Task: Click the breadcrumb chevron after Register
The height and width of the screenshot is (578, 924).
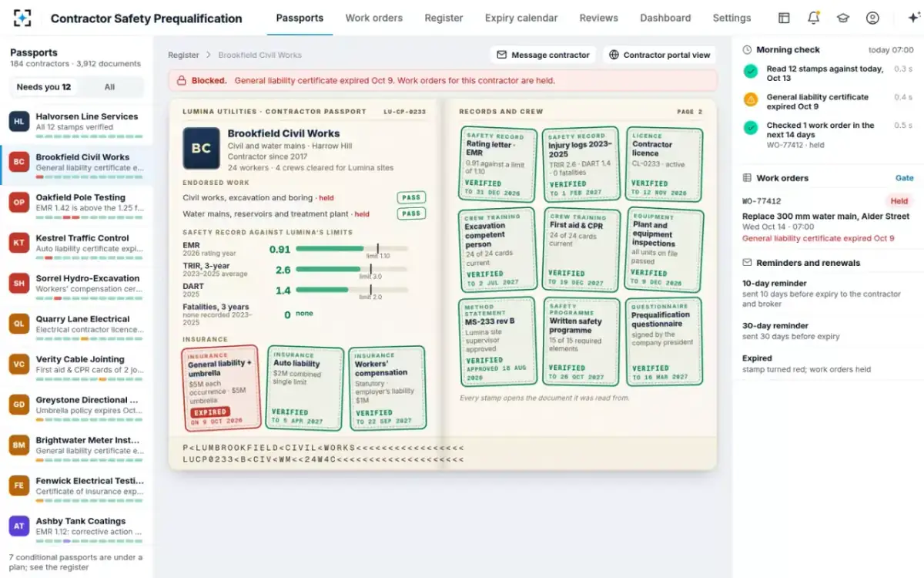Action: click(x=208, y=55)
